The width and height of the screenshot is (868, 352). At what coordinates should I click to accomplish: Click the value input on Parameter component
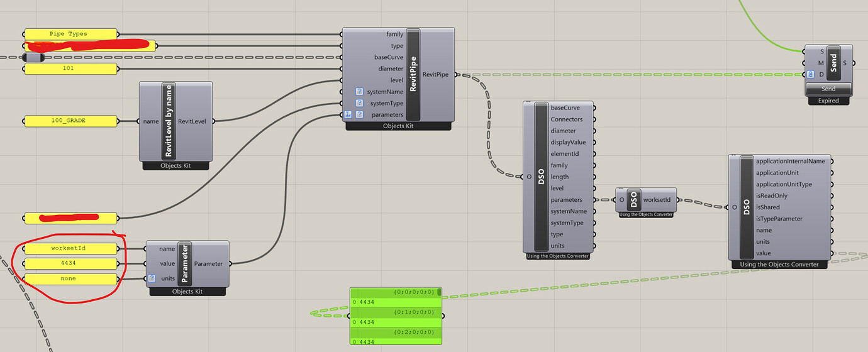coord(167,263)
